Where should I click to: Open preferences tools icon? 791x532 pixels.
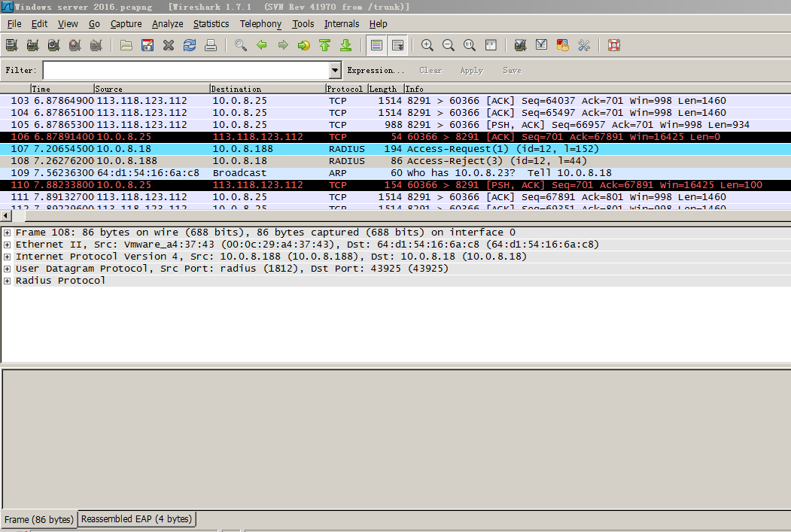click(584, 45)
